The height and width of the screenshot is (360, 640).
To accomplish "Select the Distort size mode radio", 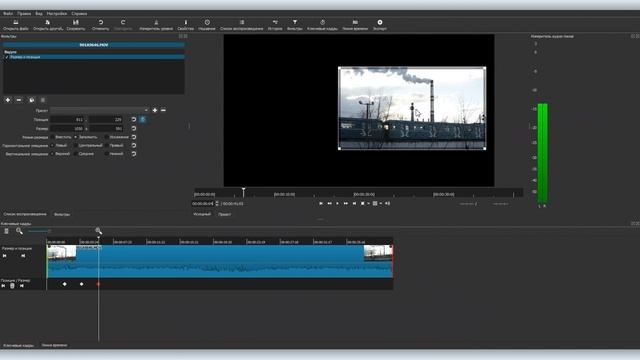I will click(107, 137).
